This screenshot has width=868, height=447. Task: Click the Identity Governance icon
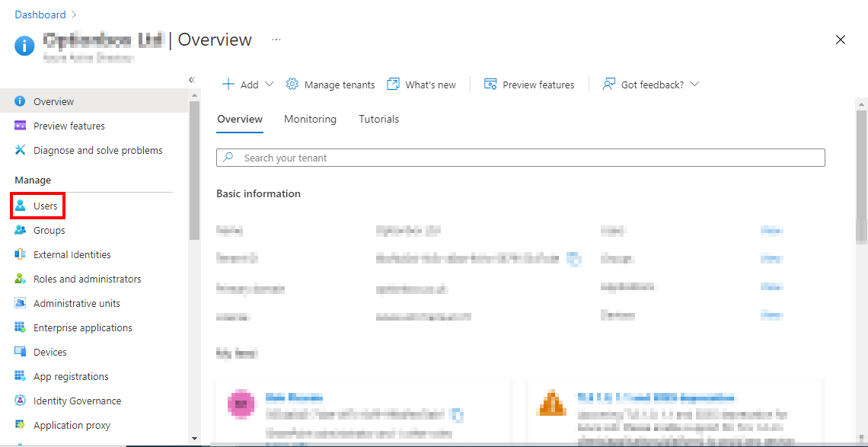(20, 401)
